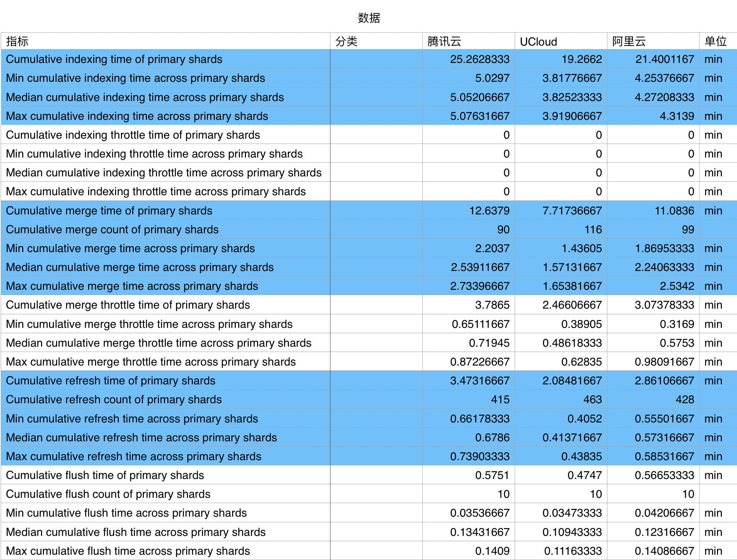
Task: Click the 单位 column header
Action: (x=718, y=41)
